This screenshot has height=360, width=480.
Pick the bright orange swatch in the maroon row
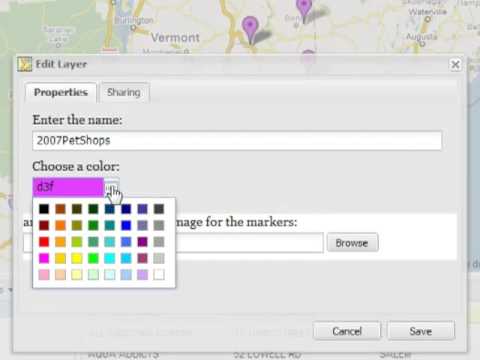pos(60,225)
